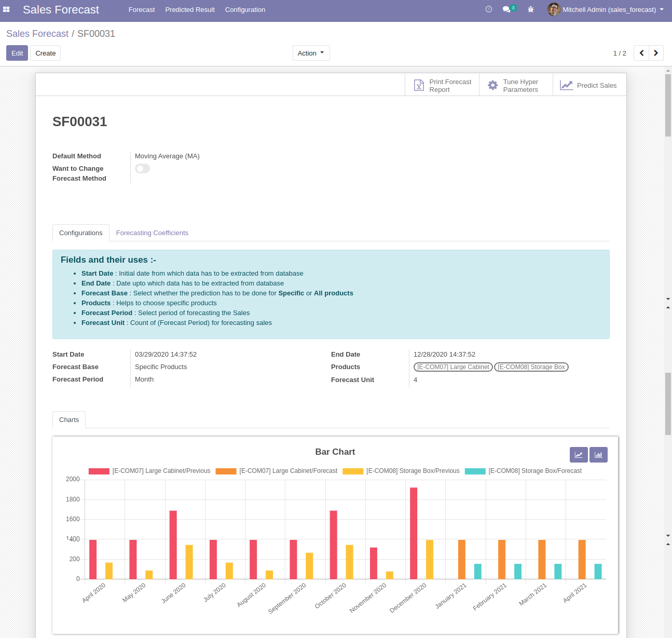Click Print Forecast Report button
Image resolution: width=672 pixels, height=638 pixels.
(442, 86)
